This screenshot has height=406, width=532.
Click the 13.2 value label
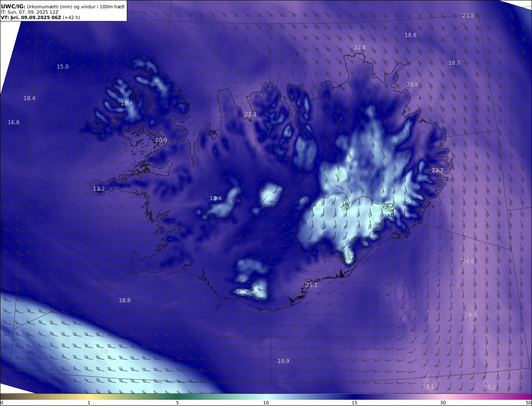(x=99, y=189)
